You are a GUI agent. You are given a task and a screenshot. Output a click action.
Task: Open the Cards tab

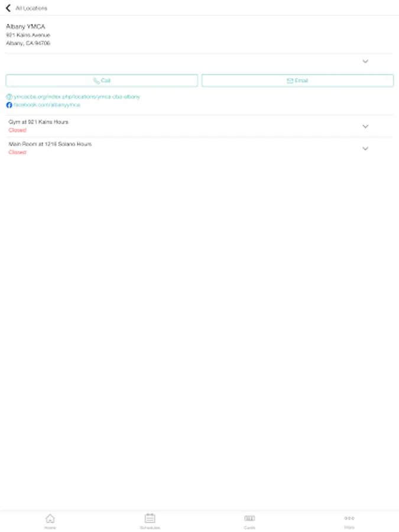(249, 521)
